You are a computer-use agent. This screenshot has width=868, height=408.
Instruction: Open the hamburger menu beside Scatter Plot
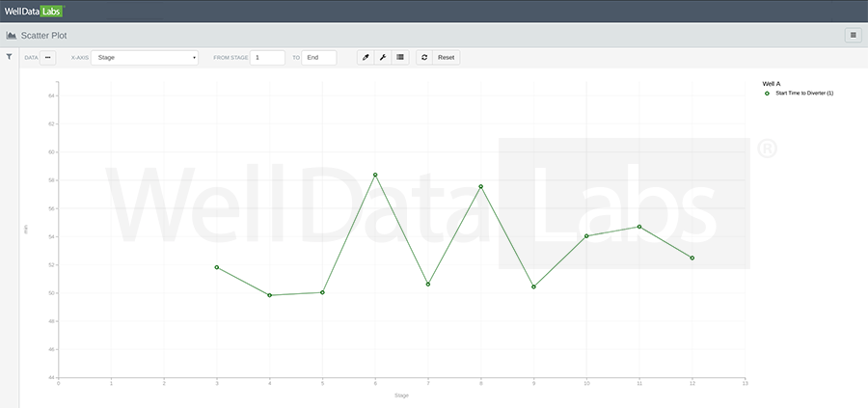click(x=854, y=36)
